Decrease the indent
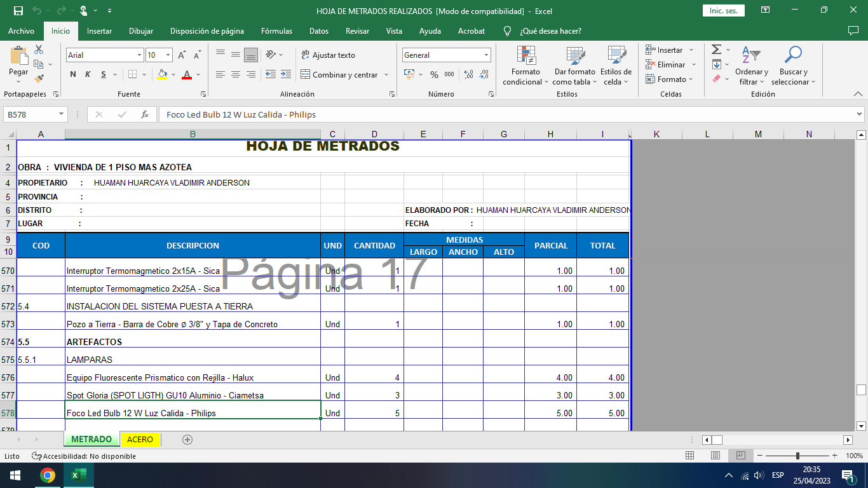This screenshot has height=488, width=868. pos(271,74)
